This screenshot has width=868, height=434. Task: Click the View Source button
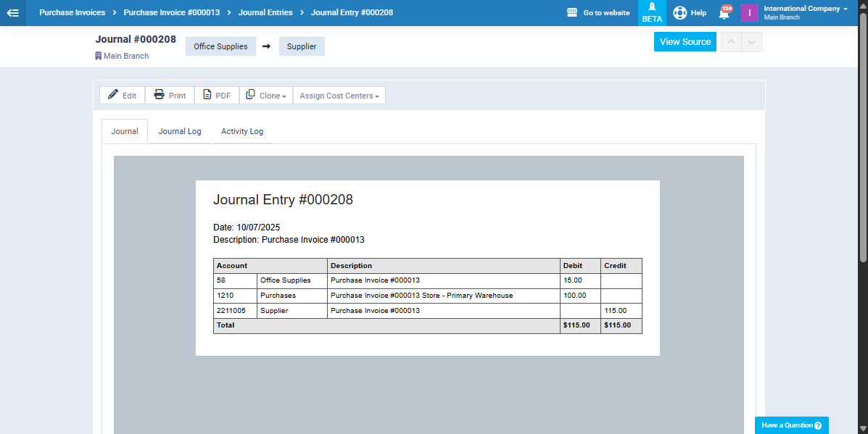coord(685,42)
